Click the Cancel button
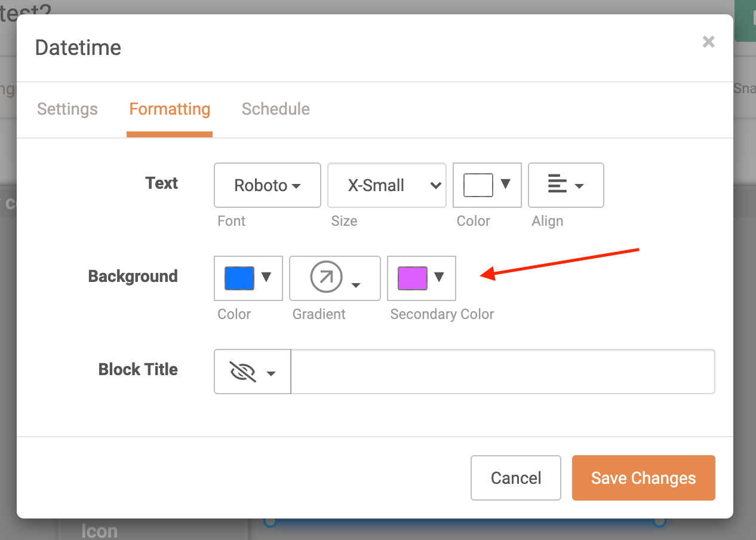The width and height of the screenshot is (756, 540). (x=515, y=477)
